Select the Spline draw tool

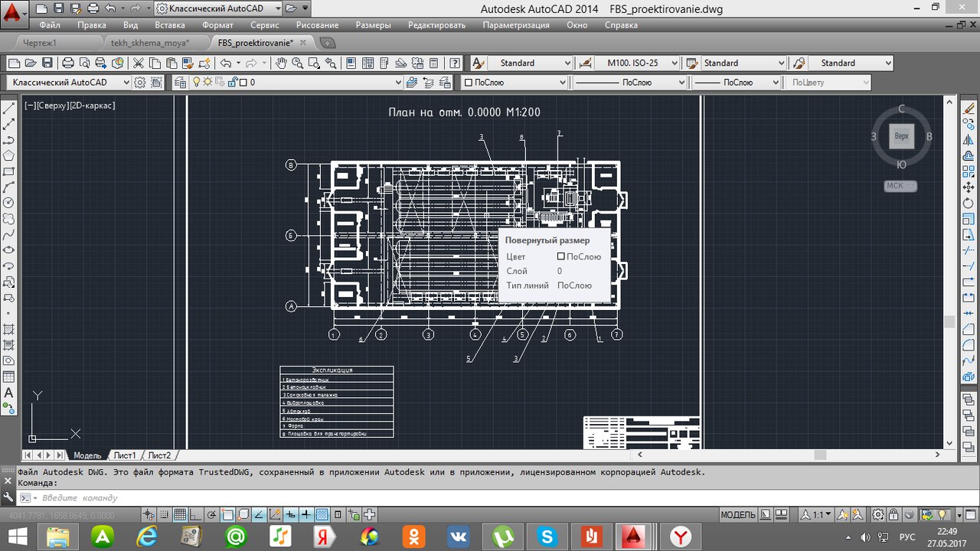(9, 234)
